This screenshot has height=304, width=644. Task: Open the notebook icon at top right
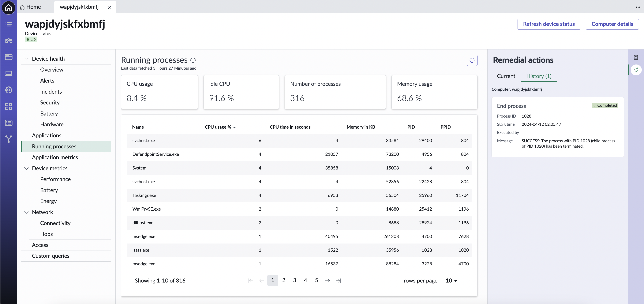pyautogui.click(x=636, y=57)
